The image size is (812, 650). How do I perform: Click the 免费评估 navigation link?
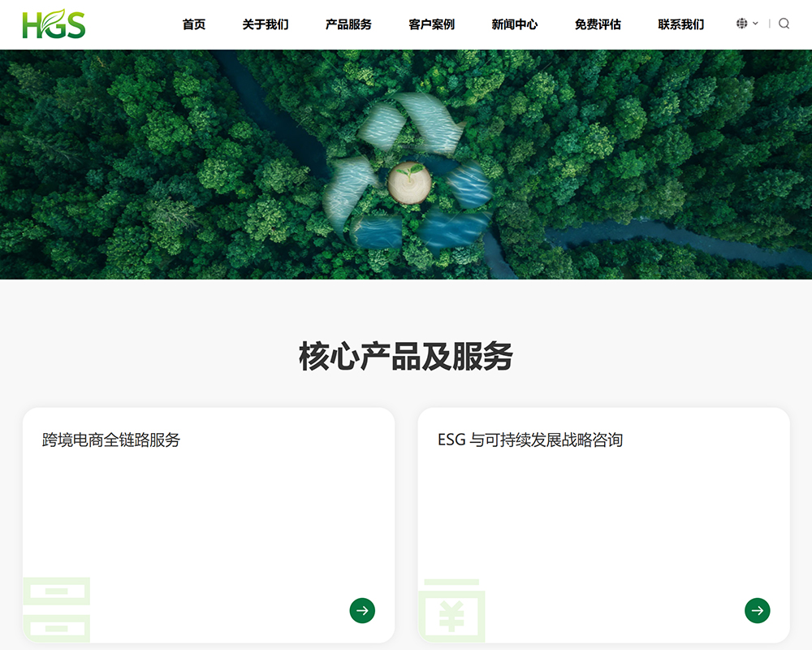pyautogui.click(x=598, y=24)
